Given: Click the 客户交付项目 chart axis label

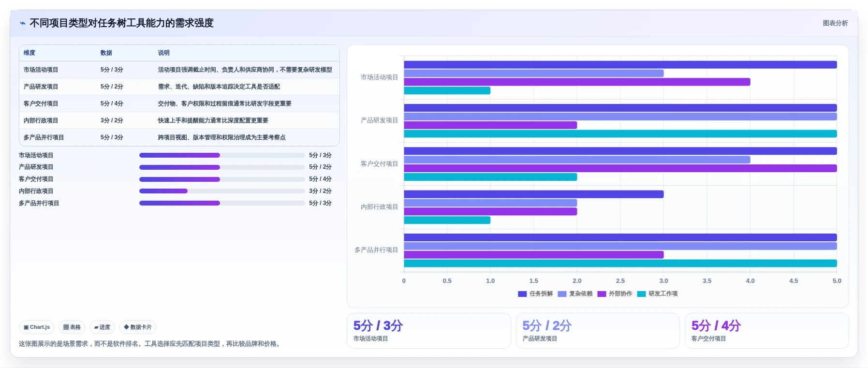Looking at the screenshot, I should 380,164.
